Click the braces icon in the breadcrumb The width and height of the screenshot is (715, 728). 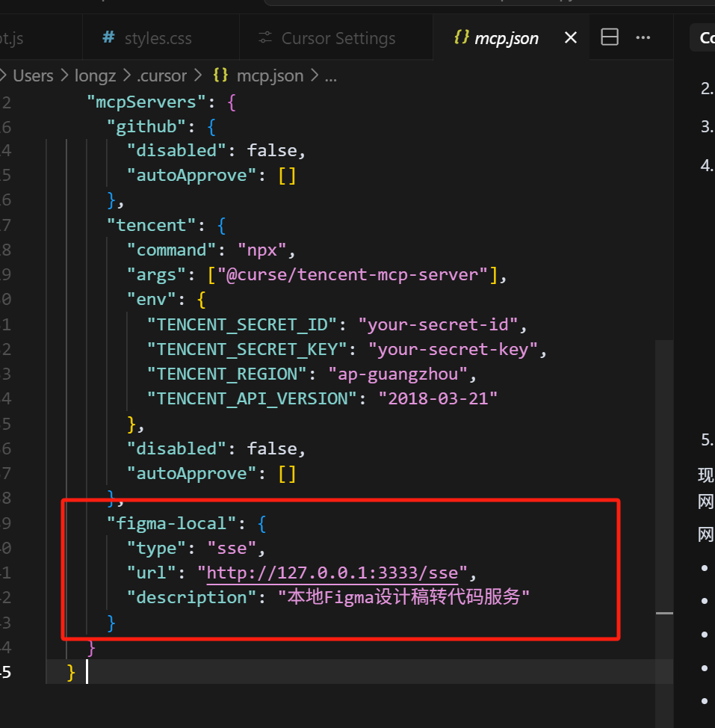tap(220, 75)
